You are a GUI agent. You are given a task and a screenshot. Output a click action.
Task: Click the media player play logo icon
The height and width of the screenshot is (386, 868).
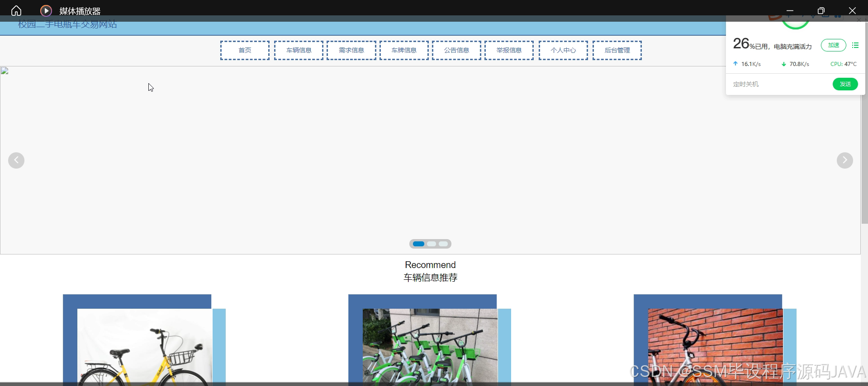click(x=46, y=10)
